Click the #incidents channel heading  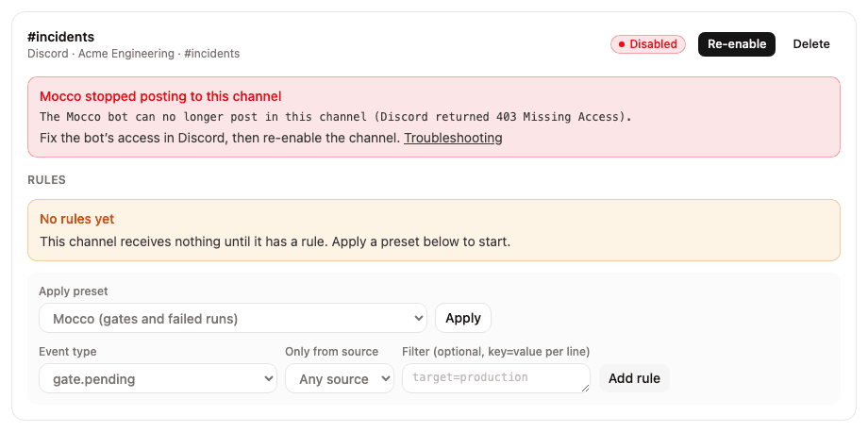point(61,37)
